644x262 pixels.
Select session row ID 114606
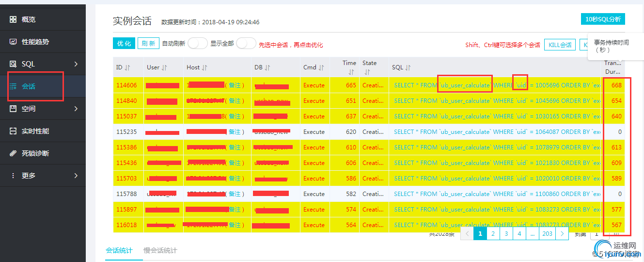click(126, 85)
